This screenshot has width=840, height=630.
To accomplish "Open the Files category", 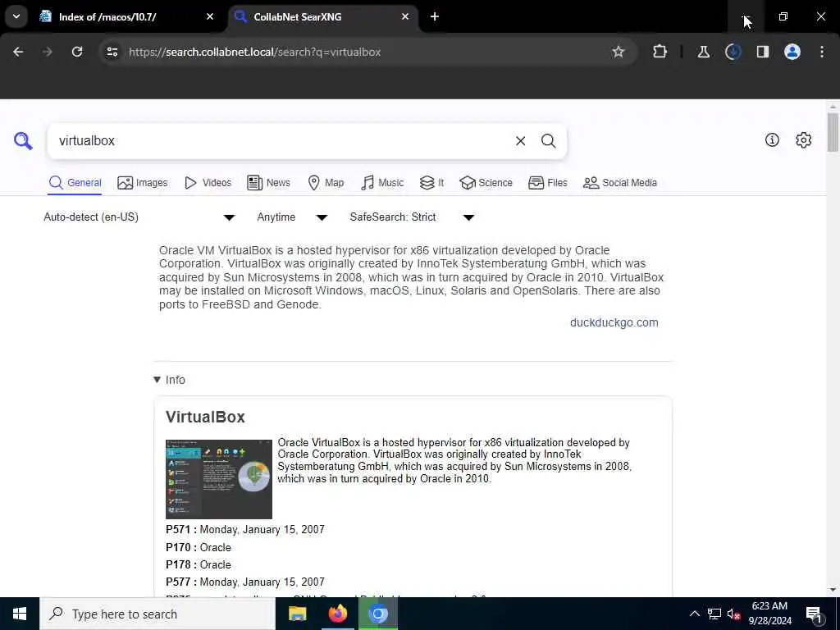I will [x=547, y=183].
